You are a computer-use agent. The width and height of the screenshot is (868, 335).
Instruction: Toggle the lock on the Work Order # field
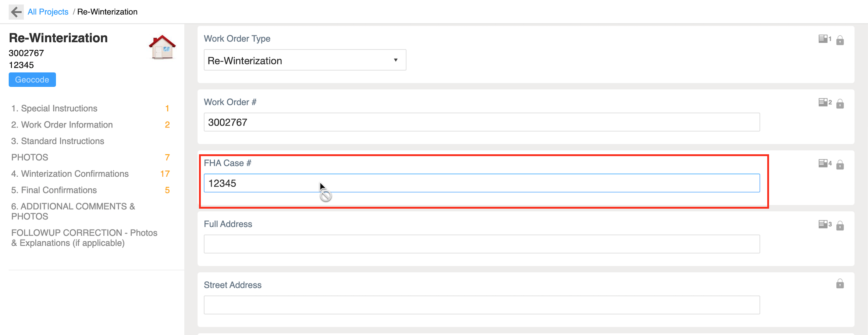pyautogui.click(x=840, y=104)
